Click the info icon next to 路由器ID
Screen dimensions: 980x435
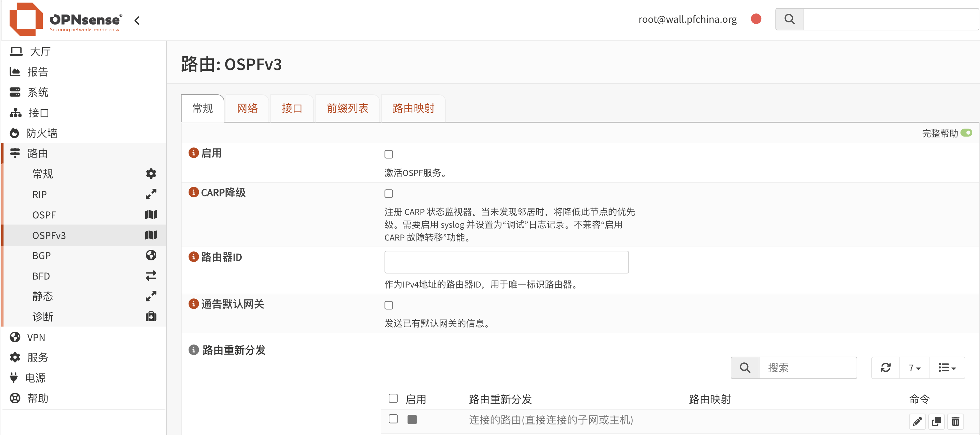194,257
